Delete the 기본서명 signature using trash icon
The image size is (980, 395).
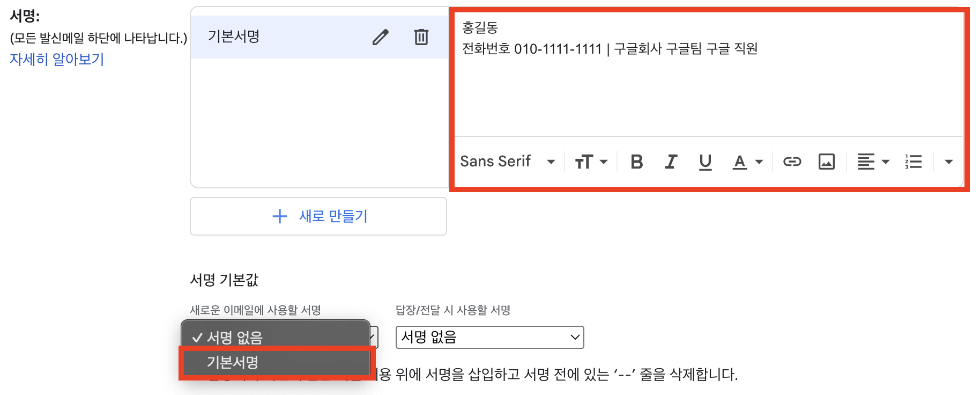point(421,36)
